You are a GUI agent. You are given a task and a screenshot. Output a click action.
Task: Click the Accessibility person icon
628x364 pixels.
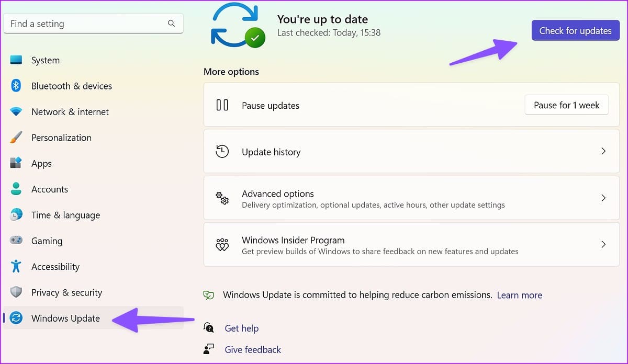click(16, 266)
